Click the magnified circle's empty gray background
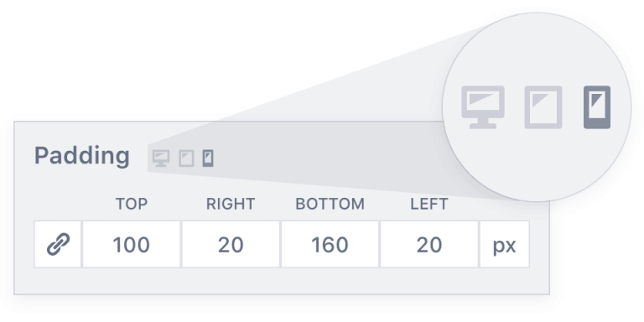The height and width of the screenshot is (322, 644). pyautogui.click(x=537, y=164)
